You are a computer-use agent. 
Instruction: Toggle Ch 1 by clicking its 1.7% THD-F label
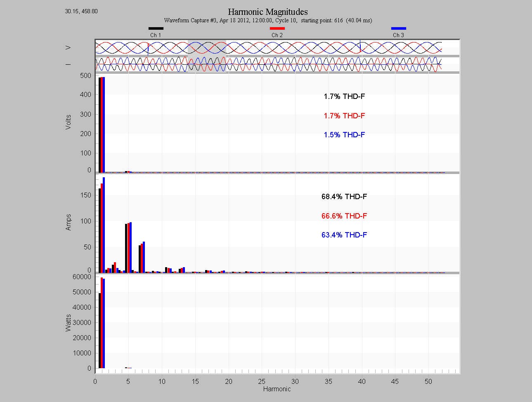(344, 96)
